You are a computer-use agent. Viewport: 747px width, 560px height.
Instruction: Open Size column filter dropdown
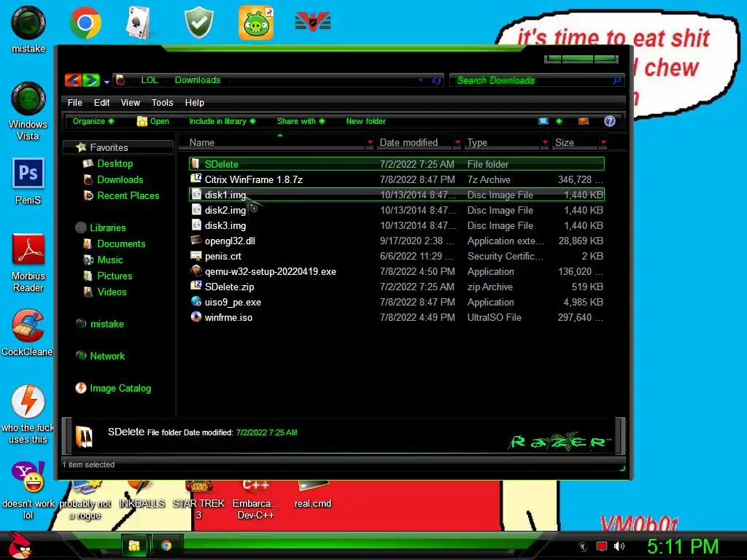(603, 142)
